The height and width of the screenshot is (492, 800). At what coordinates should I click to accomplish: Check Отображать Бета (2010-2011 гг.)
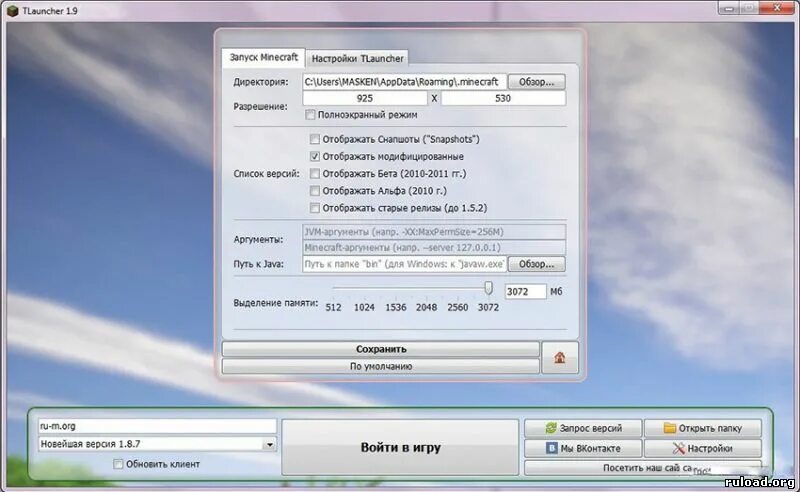pos(315,174)
